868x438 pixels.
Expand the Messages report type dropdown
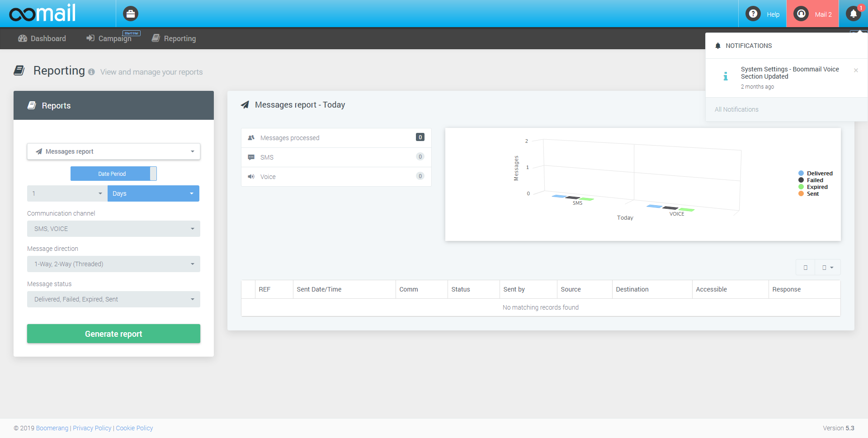113,151
